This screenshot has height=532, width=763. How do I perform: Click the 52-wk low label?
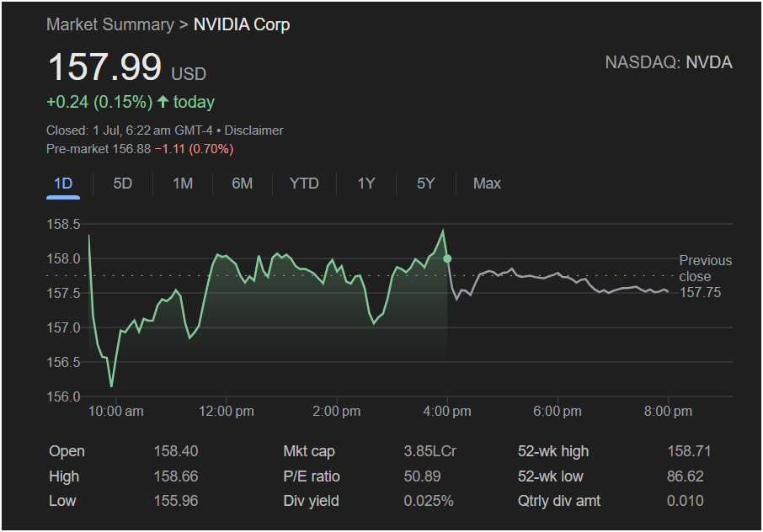(x=550, y=476)
